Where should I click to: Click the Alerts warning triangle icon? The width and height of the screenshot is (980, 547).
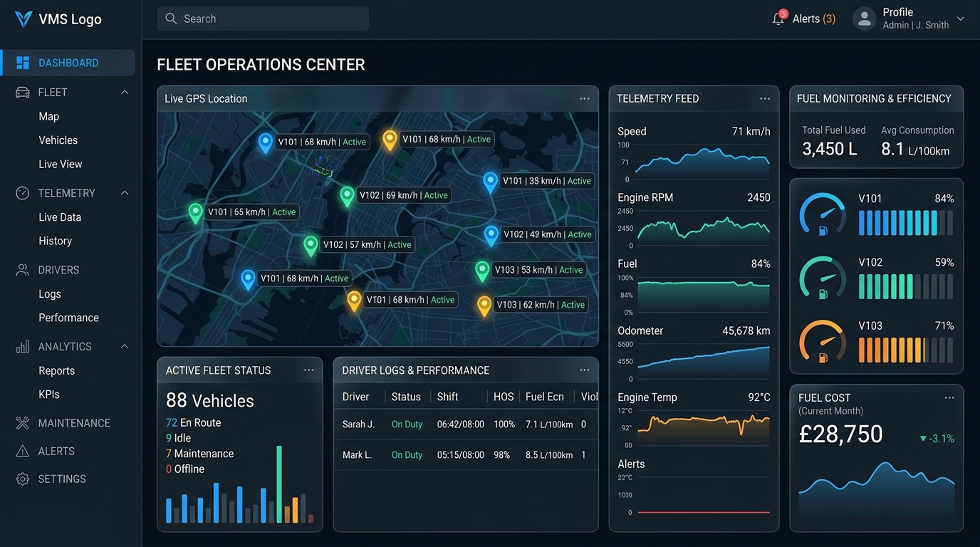coord(23,451)
